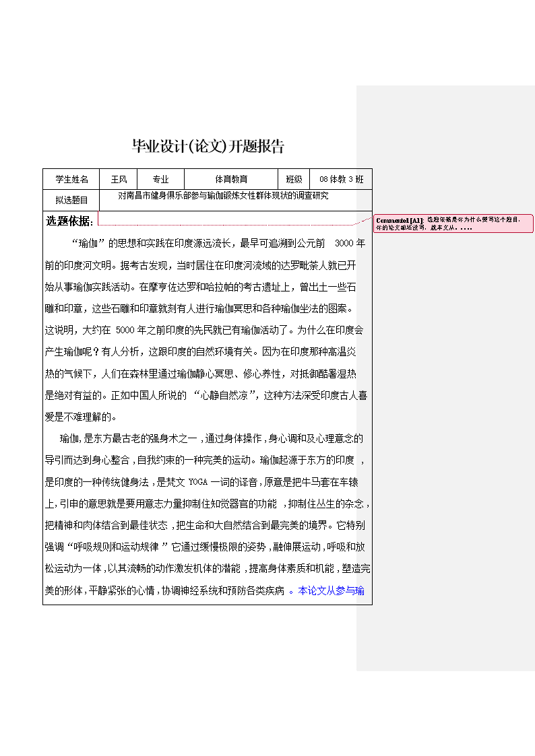
Task: Select the student name cell 王风
Action: click(118, 179)
